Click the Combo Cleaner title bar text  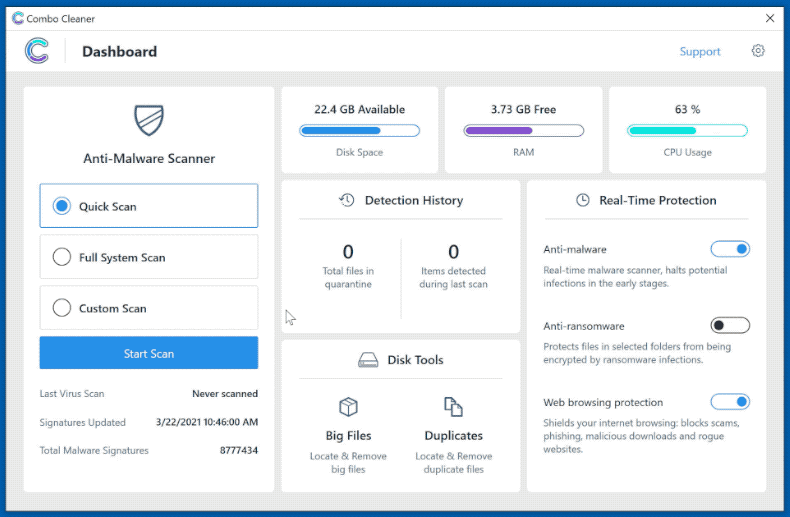(60, 19)
